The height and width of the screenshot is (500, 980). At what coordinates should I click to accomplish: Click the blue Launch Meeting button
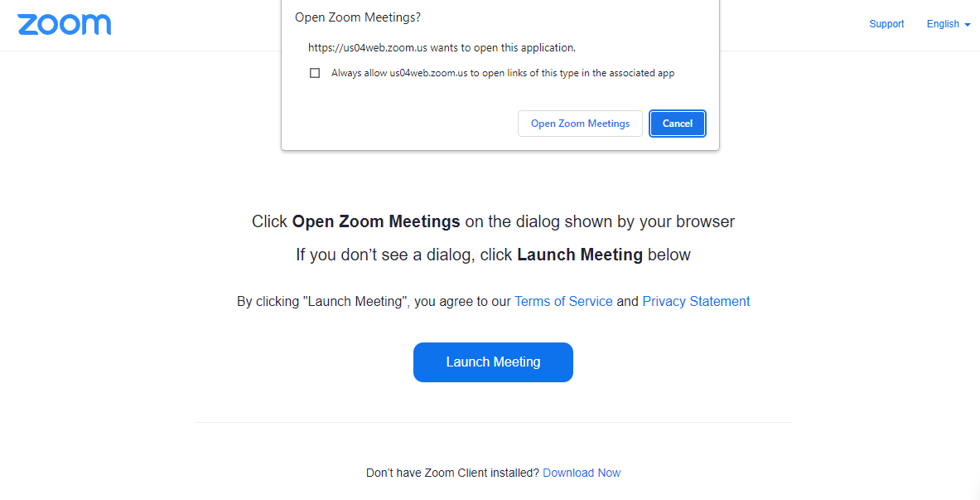tap(493, 362)
